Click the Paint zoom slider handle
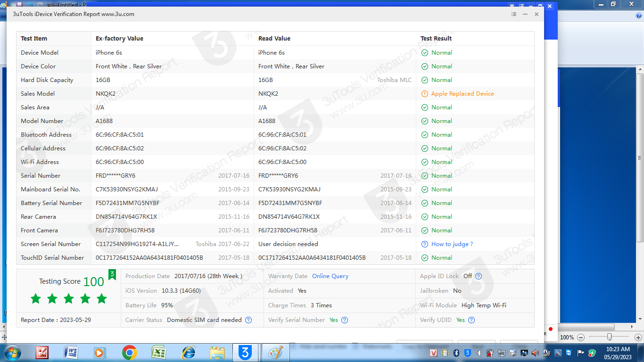The width and height of the screenshot is (644, 362). pos(610,337)
